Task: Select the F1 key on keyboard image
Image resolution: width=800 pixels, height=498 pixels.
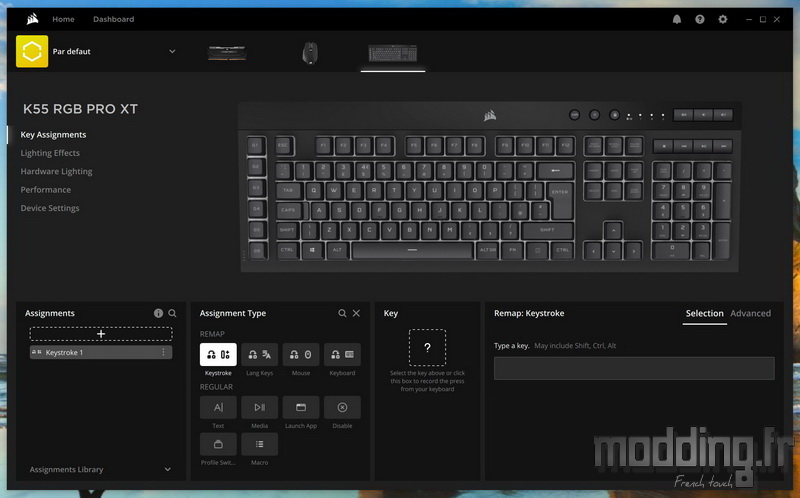Action: (x=323, y=145)
